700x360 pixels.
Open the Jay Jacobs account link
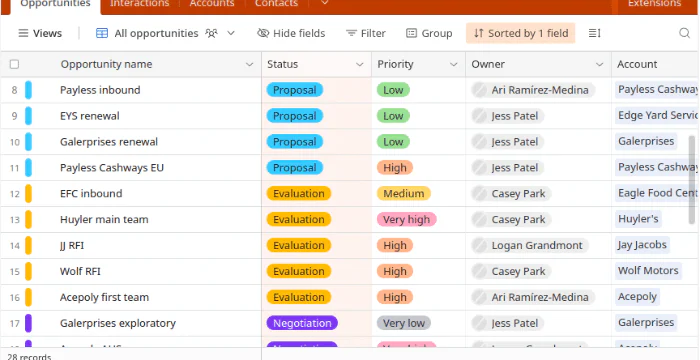[x=642, y=245]
